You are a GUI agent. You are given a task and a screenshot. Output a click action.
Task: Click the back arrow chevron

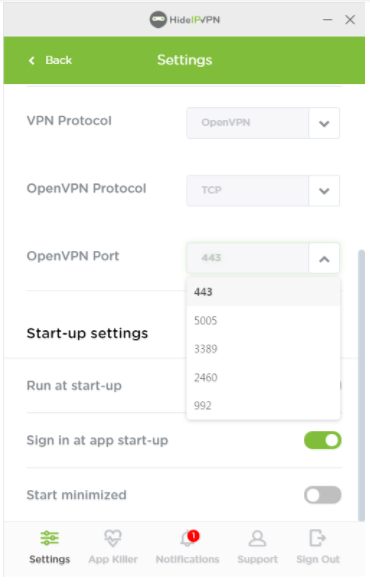(32, 60)
